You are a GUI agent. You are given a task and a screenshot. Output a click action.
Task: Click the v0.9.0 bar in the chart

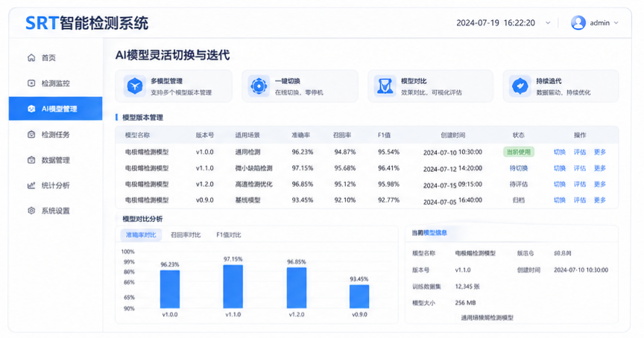pyautogui.click(x=359, y=296)
